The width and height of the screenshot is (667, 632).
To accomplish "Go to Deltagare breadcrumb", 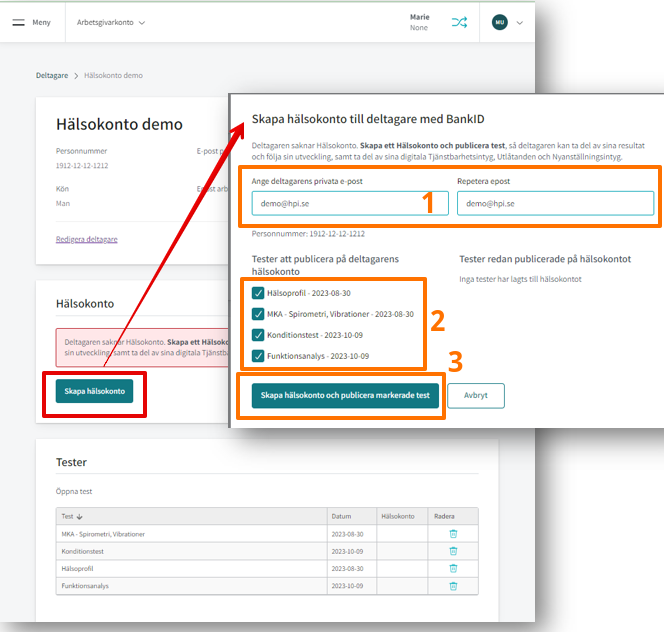I will pos(52,75).
